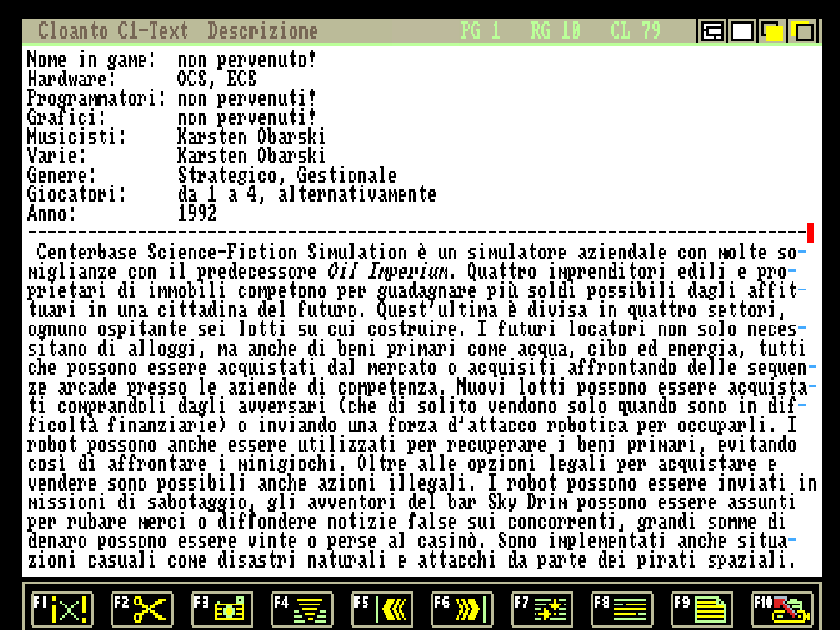Viewport: 840px width, 630px height.
Task: Bring window to front with yellow-front depth gadget
Action: click(773, 32)
